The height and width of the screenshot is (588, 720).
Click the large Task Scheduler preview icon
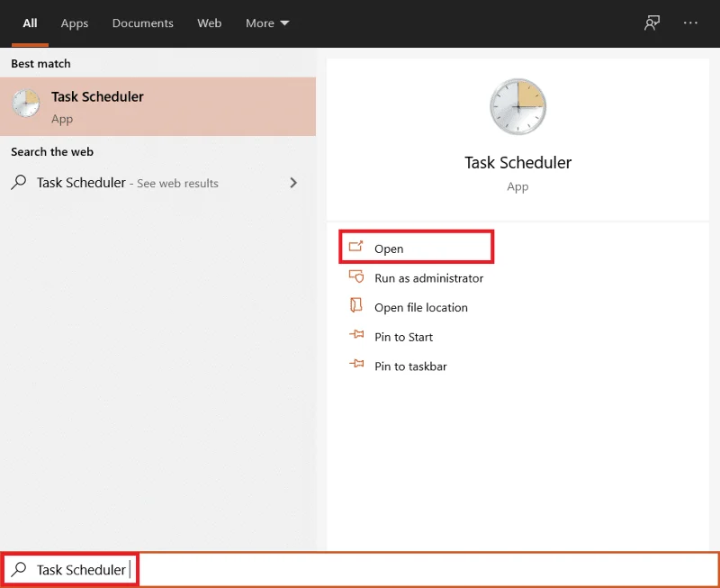518,106
